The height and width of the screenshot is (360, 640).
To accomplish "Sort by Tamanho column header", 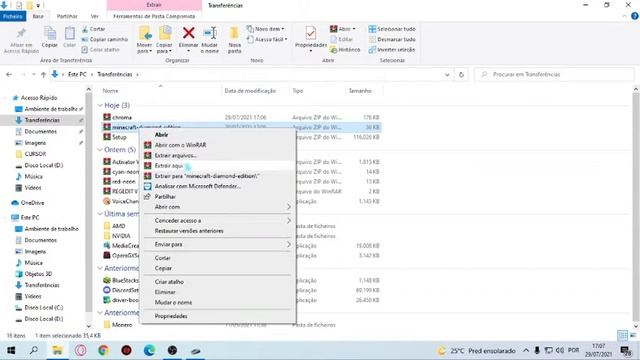I will click(x=360, y=91).
